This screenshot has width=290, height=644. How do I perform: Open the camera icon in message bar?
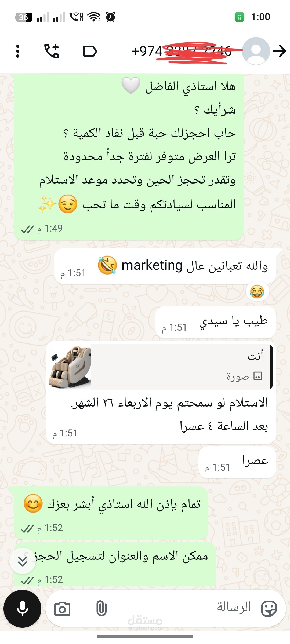point(62,609)
